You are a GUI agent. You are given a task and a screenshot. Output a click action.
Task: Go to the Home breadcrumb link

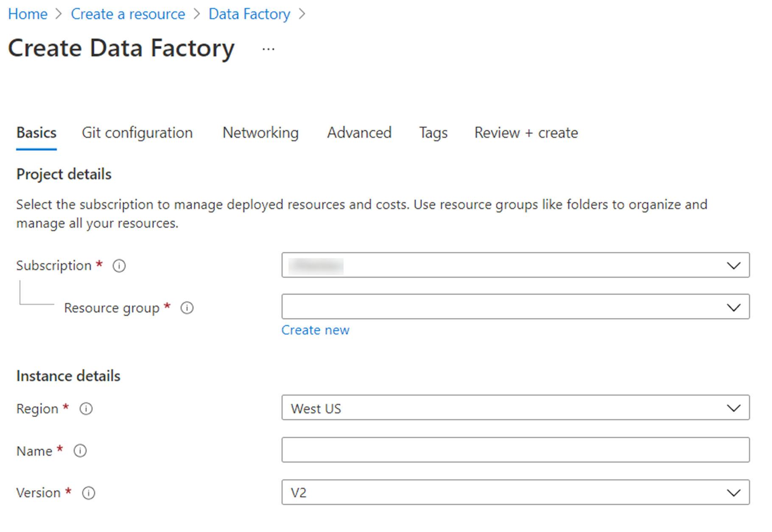click(28, 14)
